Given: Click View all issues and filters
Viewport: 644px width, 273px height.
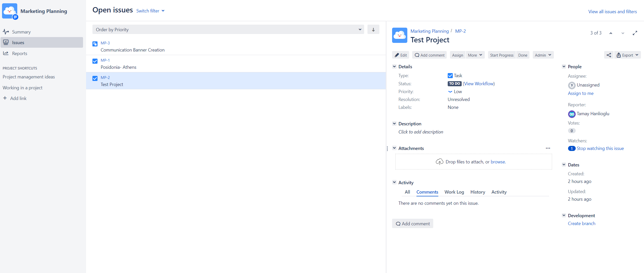Looking at the screenshot, I should click(613, 11).
